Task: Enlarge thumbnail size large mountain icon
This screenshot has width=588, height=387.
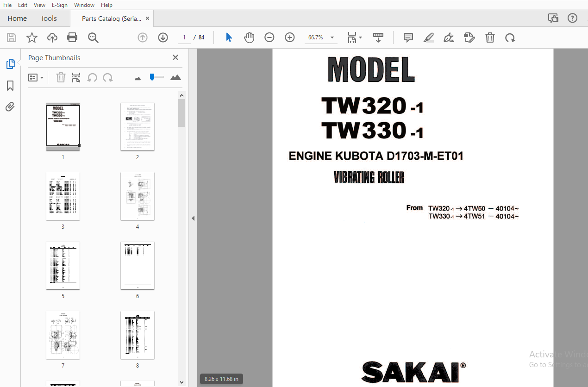Action: (x=175, y=78)
